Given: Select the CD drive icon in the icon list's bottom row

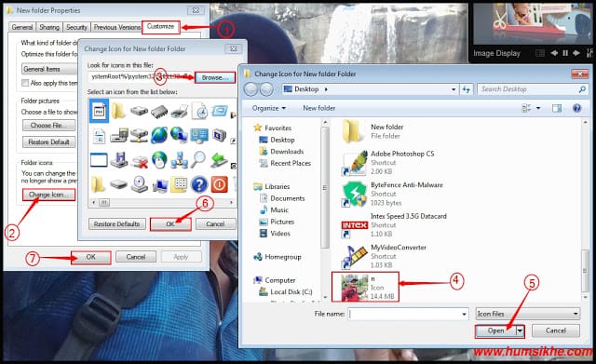Looking at the screenshot, I should point(139,185).
